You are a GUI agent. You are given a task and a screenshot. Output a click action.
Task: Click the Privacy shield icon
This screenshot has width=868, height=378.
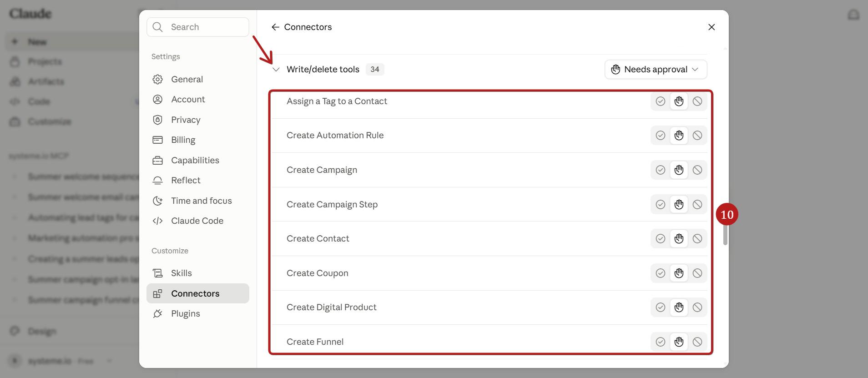(157, 120)
